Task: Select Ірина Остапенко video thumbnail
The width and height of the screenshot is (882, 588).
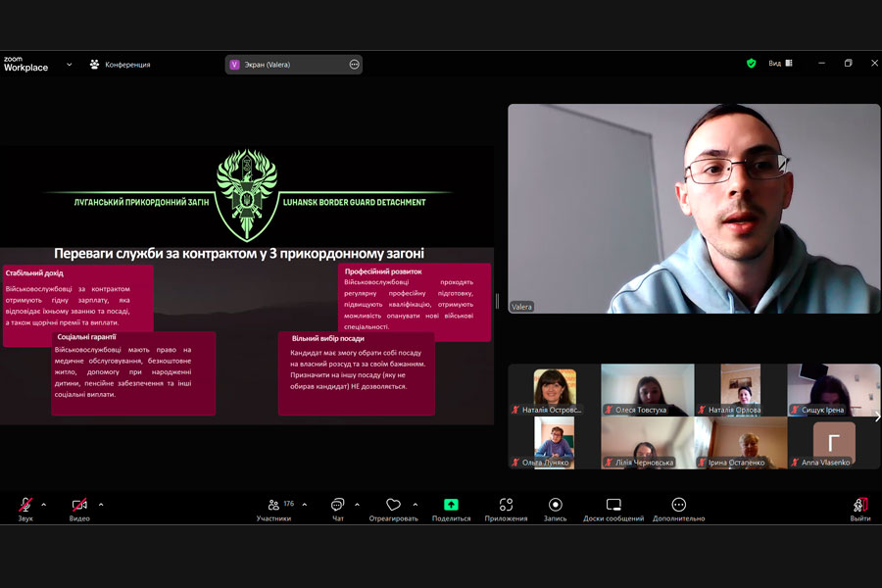Action: [x=741, y=443]
